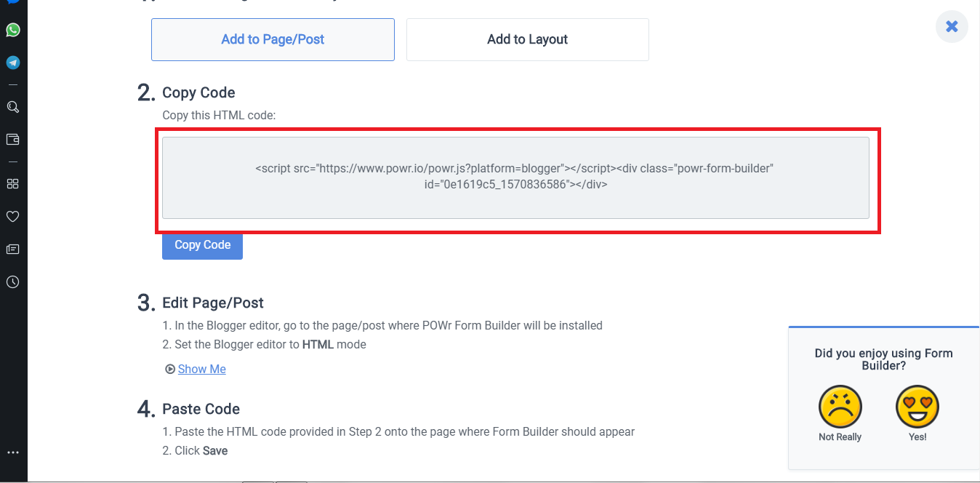Screen dimensions: 980x483
Task: Open bookmarks heart icon in sidebar
Action: pos(13,216)
